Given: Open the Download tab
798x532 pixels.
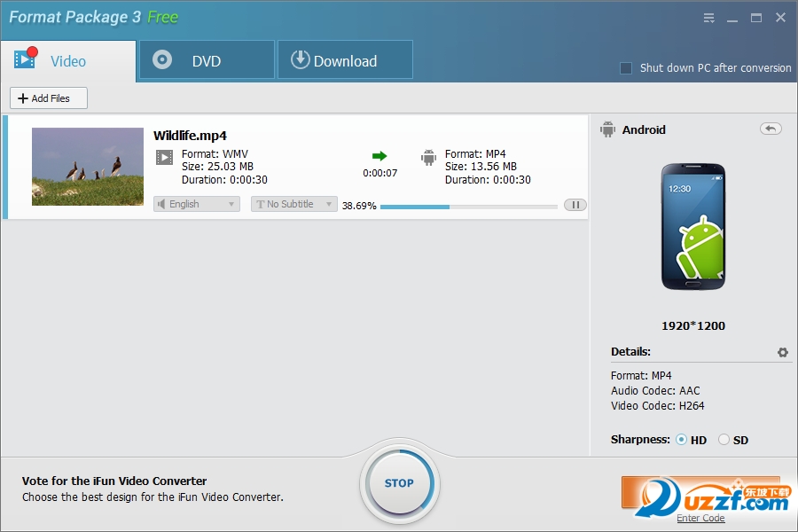Looking at the screenshot, I should [344, 60].
